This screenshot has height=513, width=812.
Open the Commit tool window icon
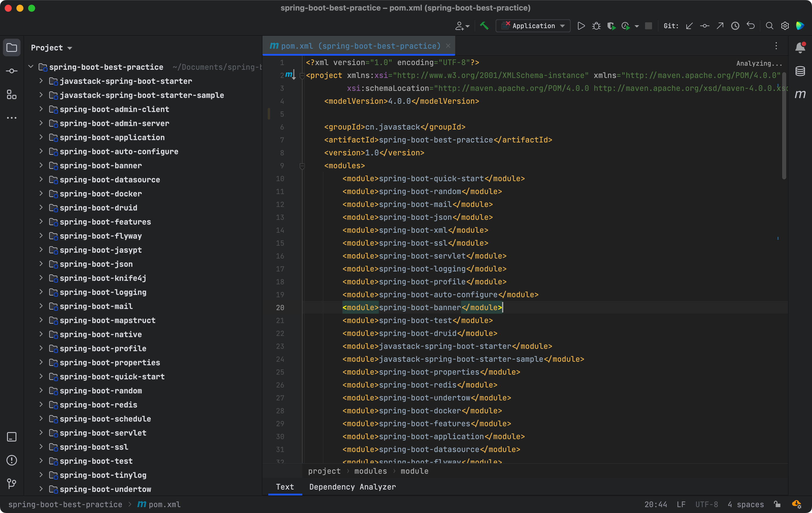pyautogui.click(x=12, y=71)
